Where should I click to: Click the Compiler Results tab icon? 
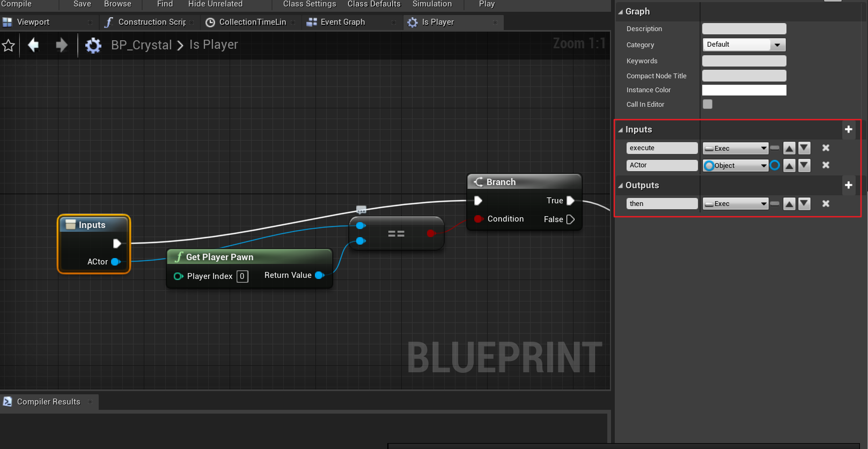(8, 401)
